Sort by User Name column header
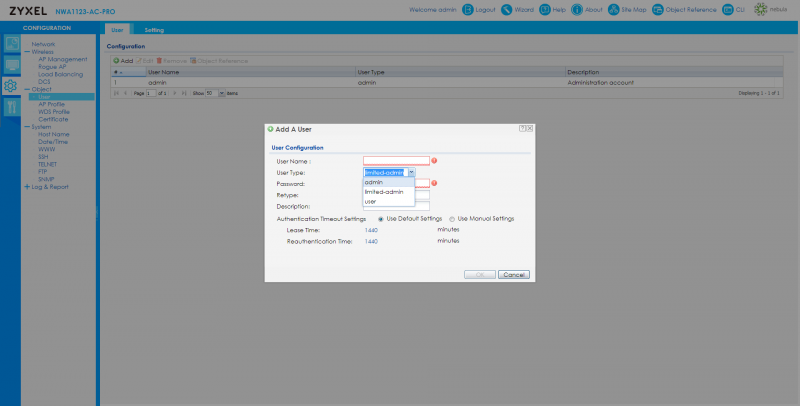 (x=251, y=72)
